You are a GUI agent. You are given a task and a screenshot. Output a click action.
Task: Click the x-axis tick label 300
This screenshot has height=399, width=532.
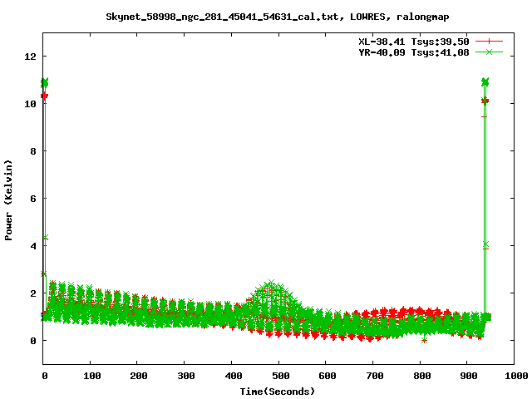(x=186, y=376)
